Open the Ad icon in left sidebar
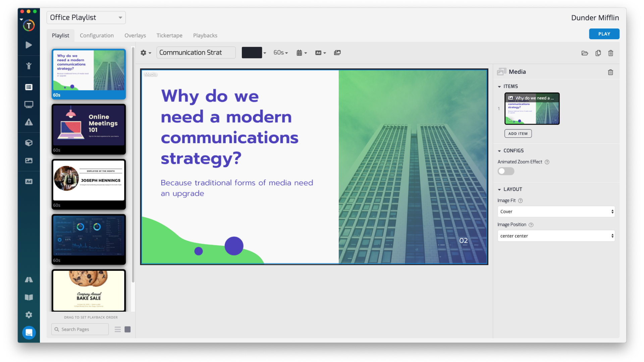The height and width of the screenshot is (362, 644). pyautogui.click(x=29, y=182)
